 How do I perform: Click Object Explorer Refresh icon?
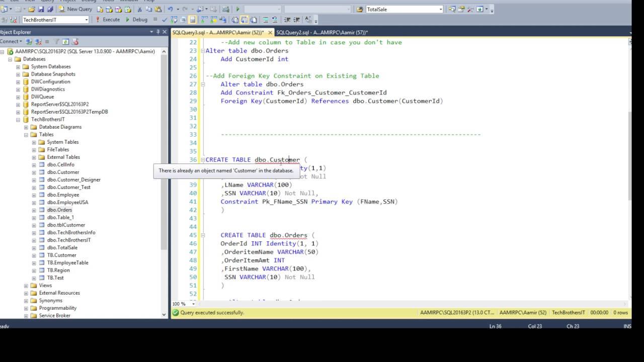(x=66, y=41)
